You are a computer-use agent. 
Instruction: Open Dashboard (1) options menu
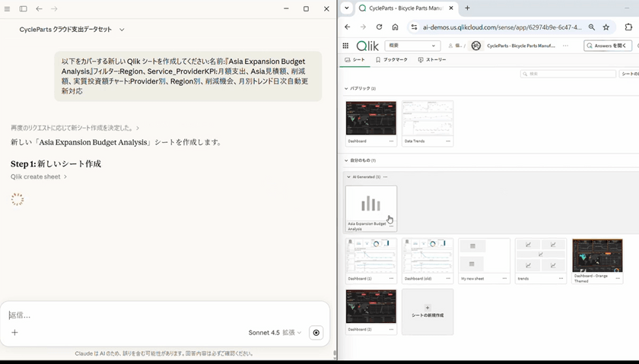coord(391,279)
